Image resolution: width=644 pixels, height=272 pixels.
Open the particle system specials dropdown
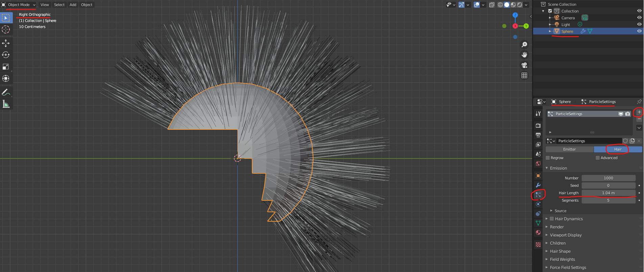[x=639, y=128]
